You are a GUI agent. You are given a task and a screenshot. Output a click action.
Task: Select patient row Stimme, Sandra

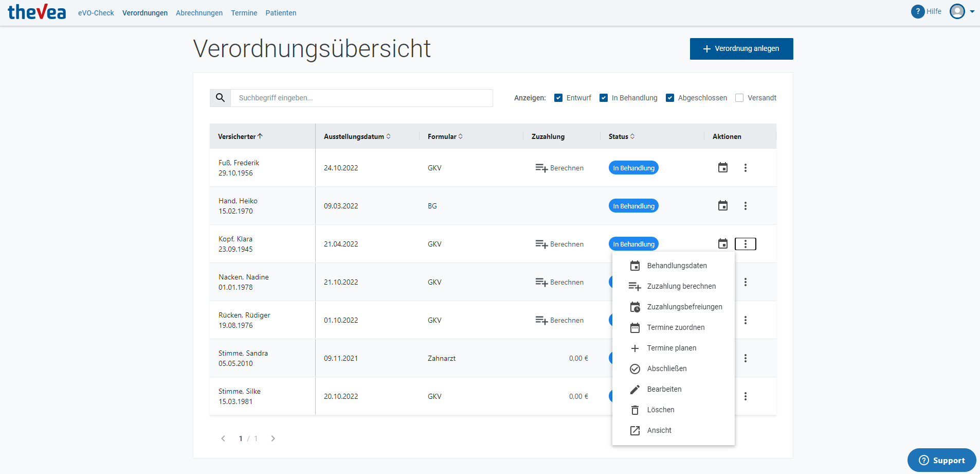click(x=493, y=358)
